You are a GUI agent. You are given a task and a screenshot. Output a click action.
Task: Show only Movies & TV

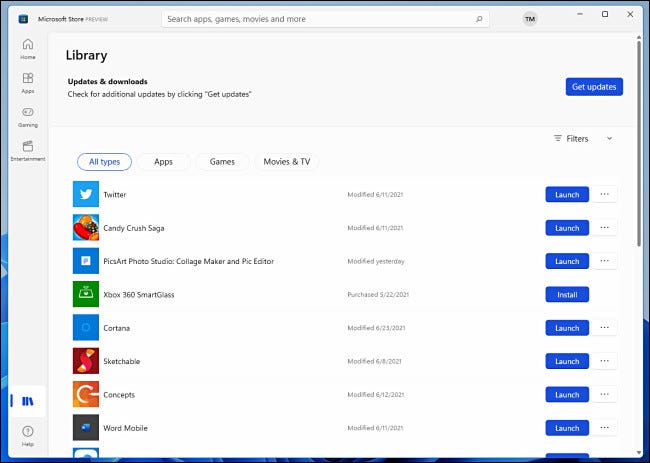tap(286, 162)
